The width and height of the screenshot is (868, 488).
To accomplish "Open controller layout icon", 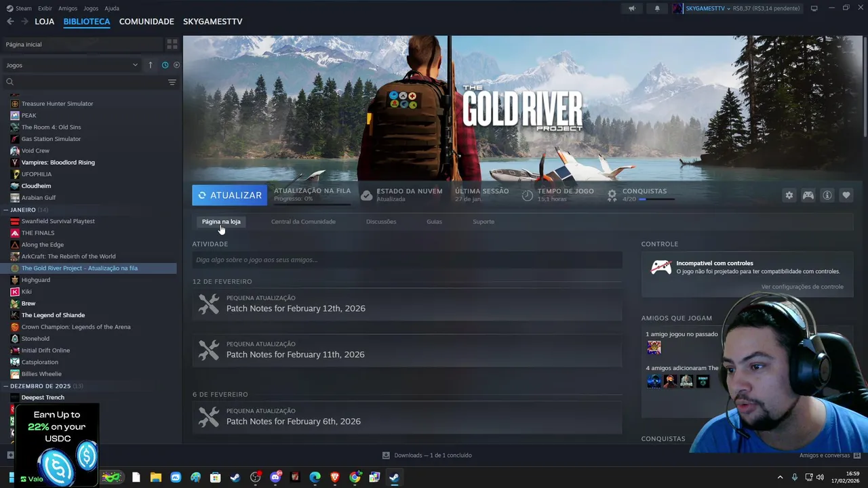I will click(808, 195).
